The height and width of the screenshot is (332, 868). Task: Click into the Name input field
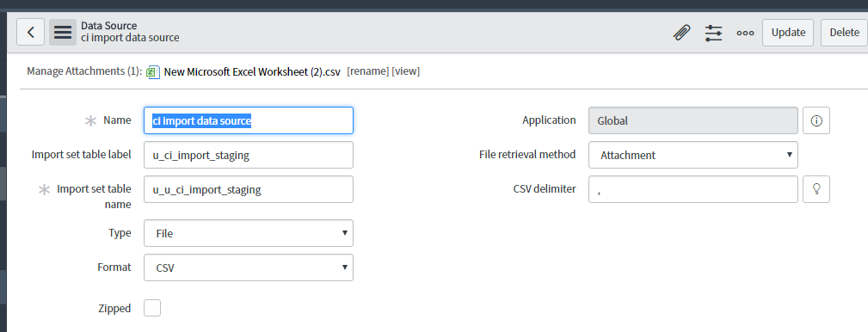pos(249,120)
